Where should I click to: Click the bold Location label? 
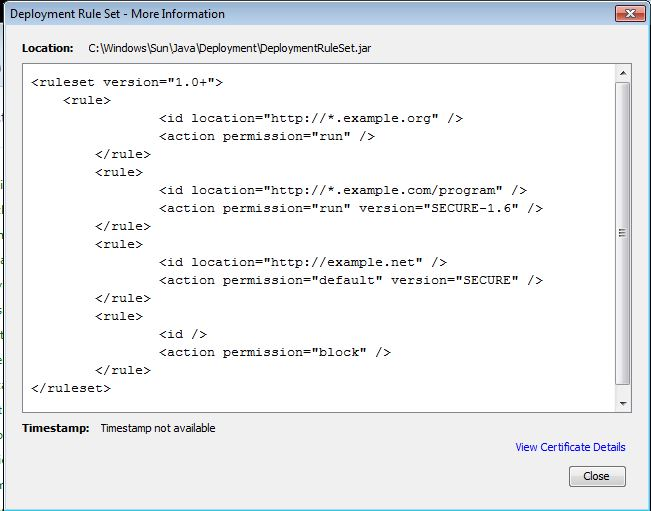click(x=48, y=48)
